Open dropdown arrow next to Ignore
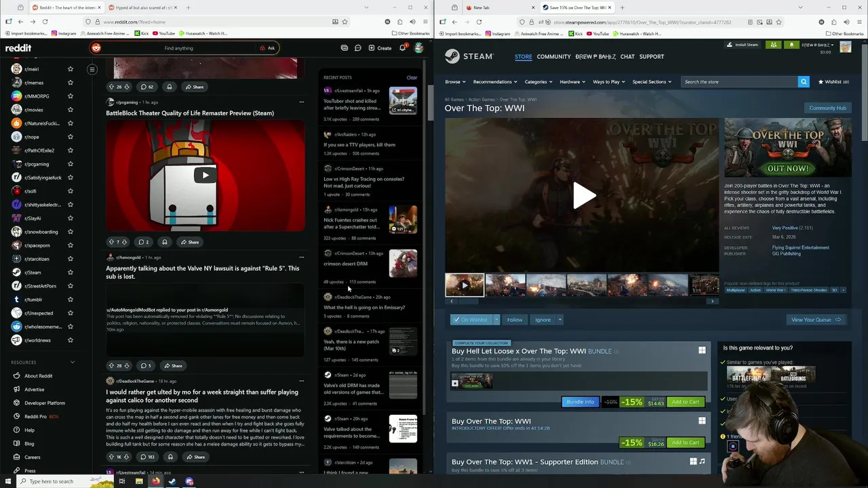This screenshot has width=868, height=488. click(x=559, y=319)
